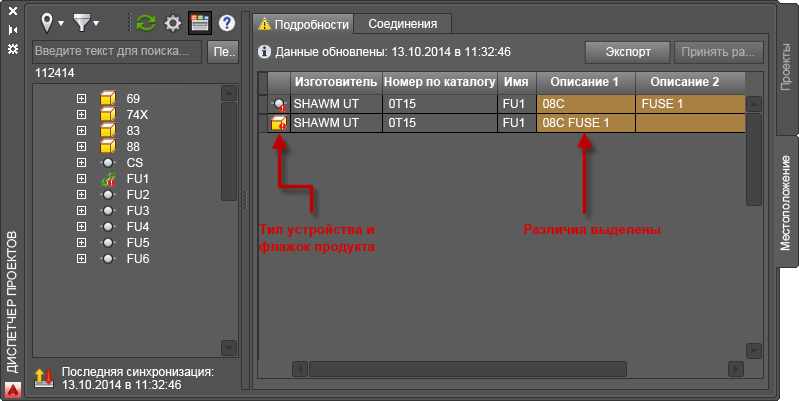
Task: Click the Экспорт button
Action: click(x=627, y=52)
